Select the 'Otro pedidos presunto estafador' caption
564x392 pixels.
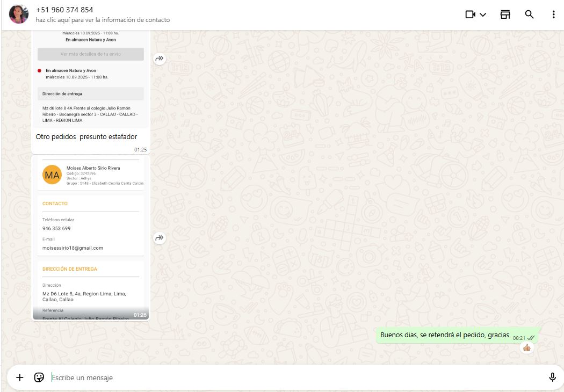(86, 137)
